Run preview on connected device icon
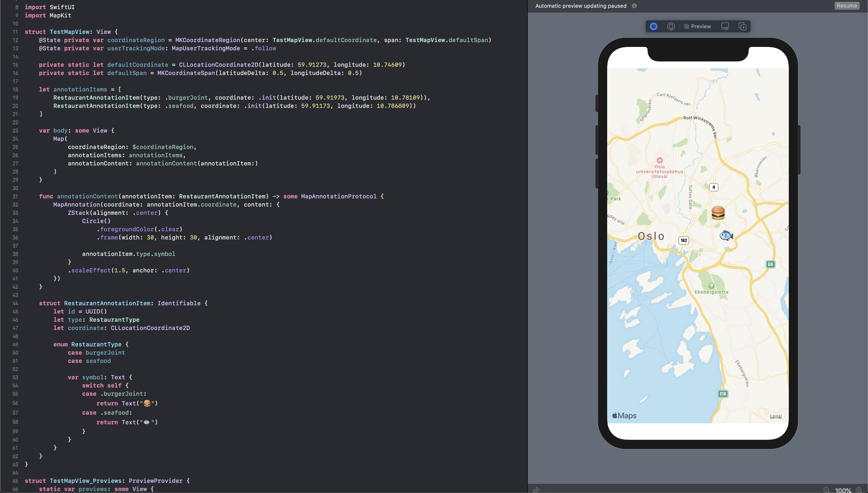Viewport: 868px width, 493px height. tap(671, 26)
